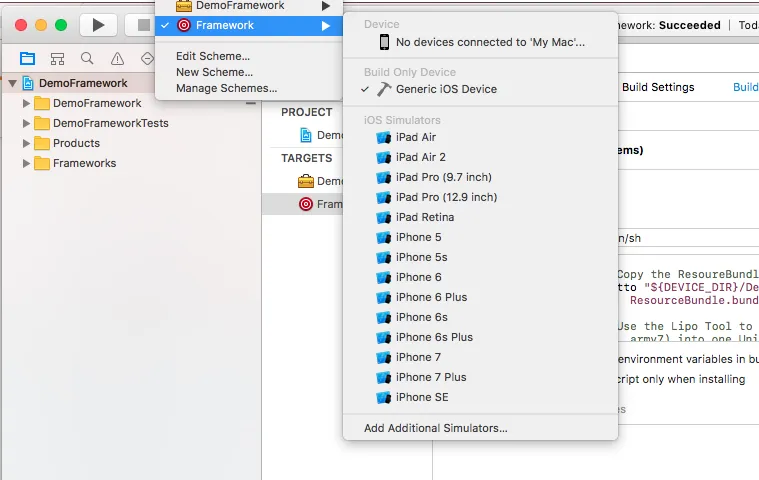
Task: Select Products group in navigator
Action: 76,143
